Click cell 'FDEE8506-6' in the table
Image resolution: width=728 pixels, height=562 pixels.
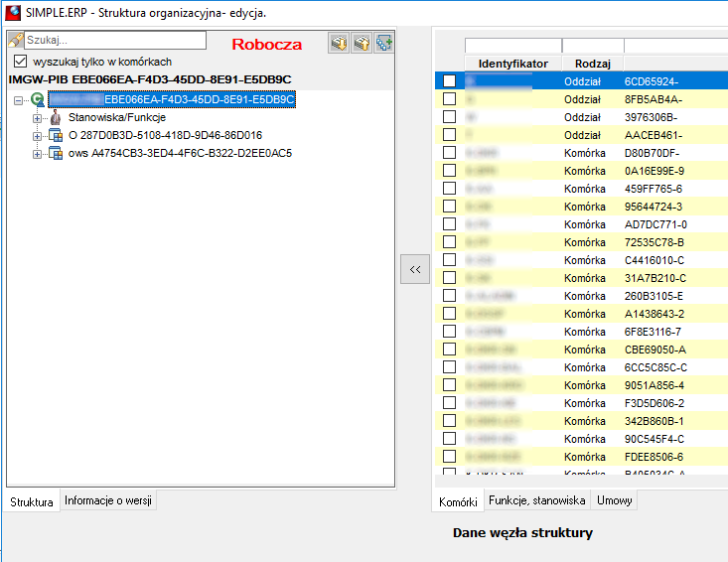pyautogui.click(x=654, y=457)
